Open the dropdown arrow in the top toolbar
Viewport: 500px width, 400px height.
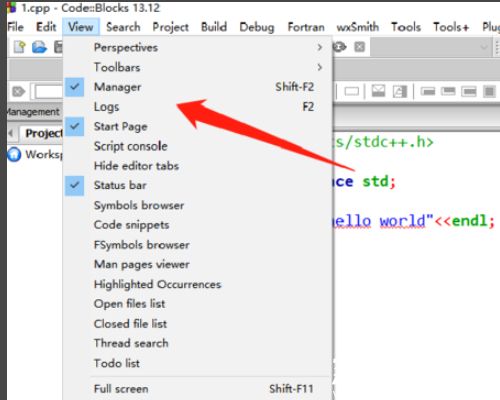(x=484, y=47)
